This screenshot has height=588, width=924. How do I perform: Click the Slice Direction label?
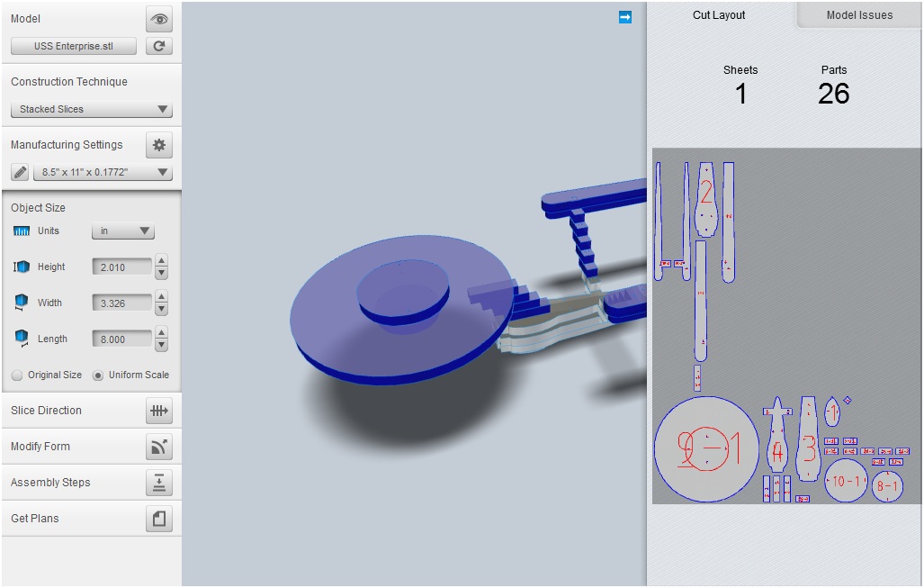[x=46, y=411]
